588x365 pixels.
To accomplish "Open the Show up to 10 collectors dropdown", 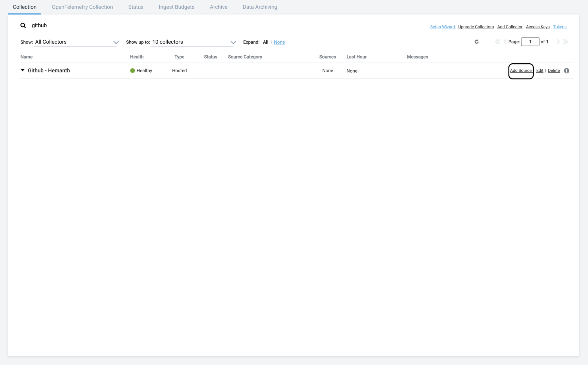I will click(x=194, y=42).
